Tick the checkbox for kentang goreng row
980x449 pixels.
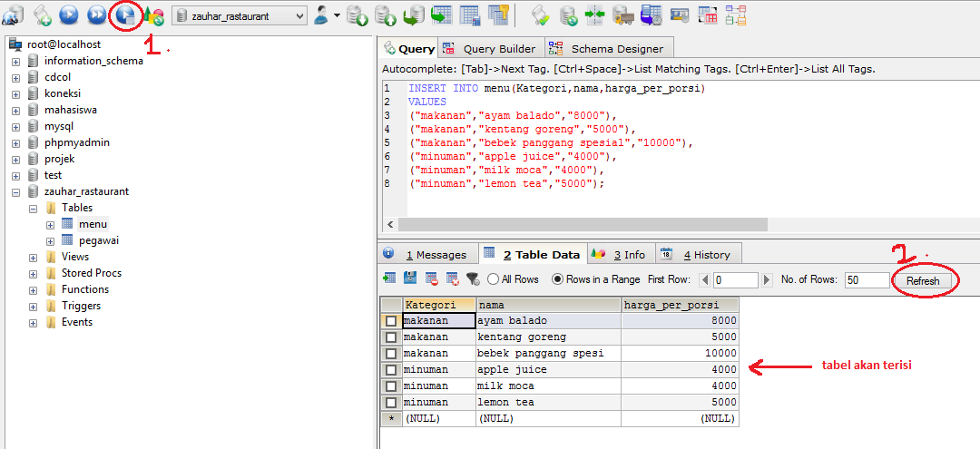coord(391,337)
